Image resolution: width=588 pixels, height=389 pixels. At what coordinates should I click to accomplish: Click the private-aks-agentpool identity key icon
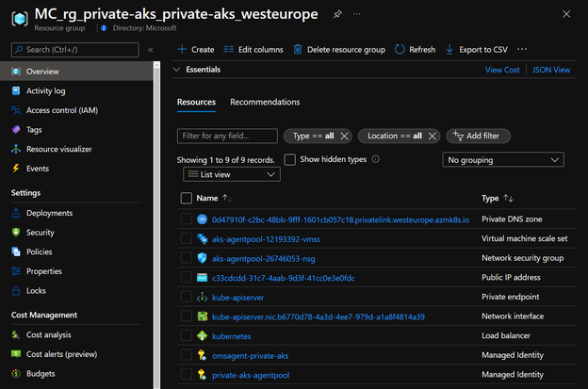point(202,375)
